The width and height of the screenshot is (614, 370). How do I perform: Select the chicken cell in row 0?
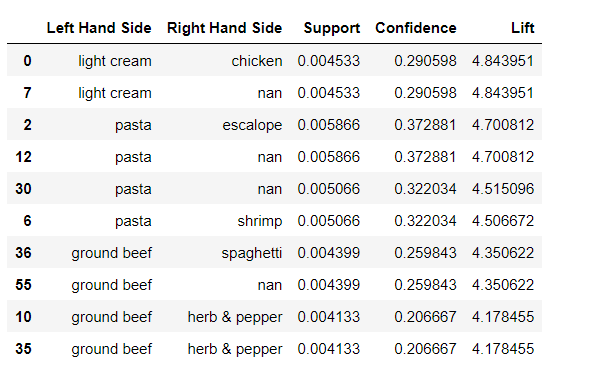(x=257, y=61)
